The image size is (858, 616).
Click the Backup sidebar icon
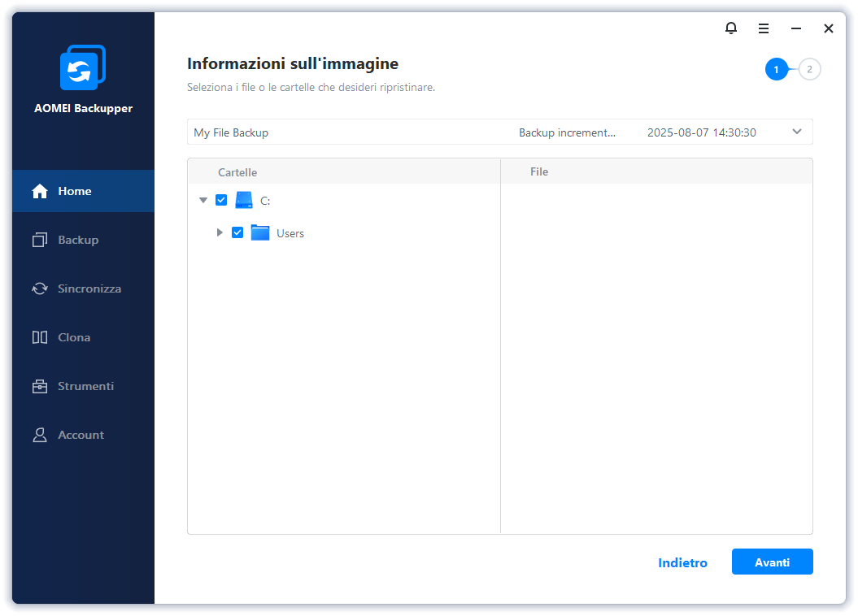coord(39,240)
